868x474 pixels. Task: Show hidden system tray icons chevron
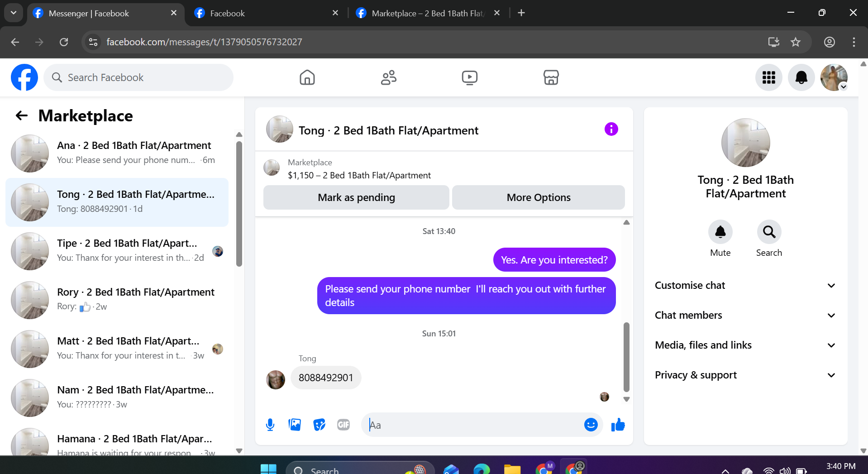pyautogui.click(x=725, y=471)
